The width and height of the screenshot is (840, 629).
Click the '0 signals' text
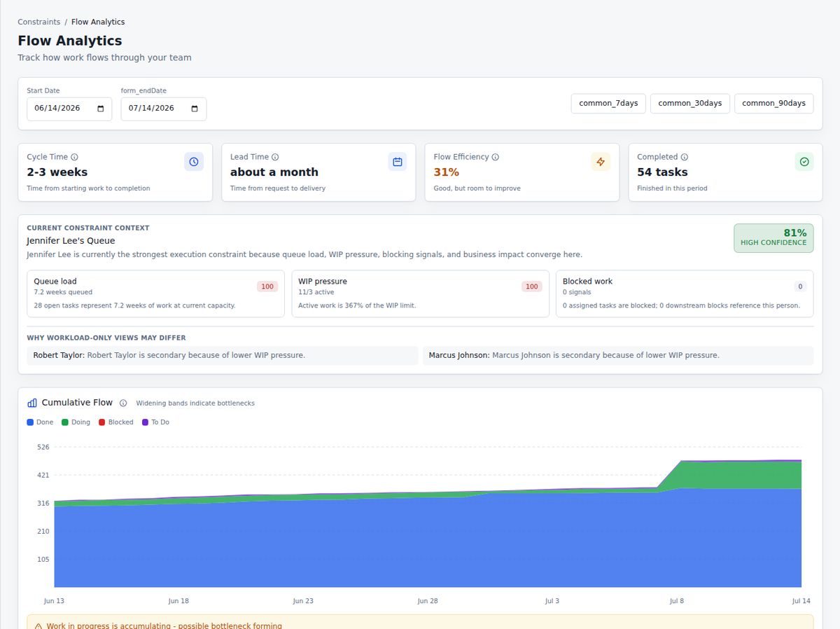pos(577,292)
